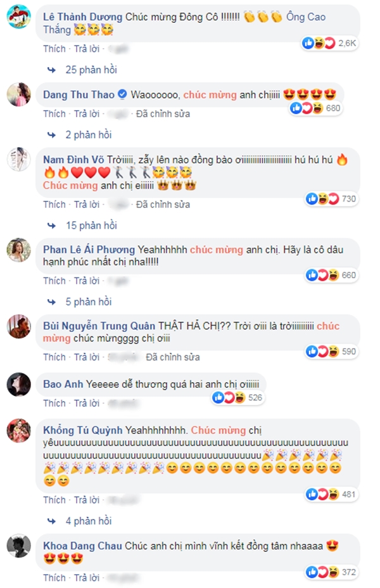Viewport: 380px width, 588px height.
Task: Expand 5 phản hồi under Phan Lê Ái Phương
Action: 89,302
